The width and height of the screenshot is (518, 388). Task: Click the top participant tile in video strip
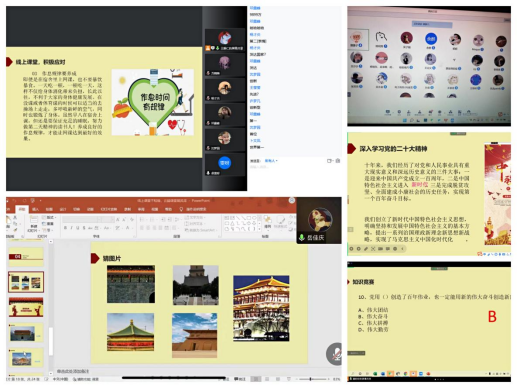(225, 40)
